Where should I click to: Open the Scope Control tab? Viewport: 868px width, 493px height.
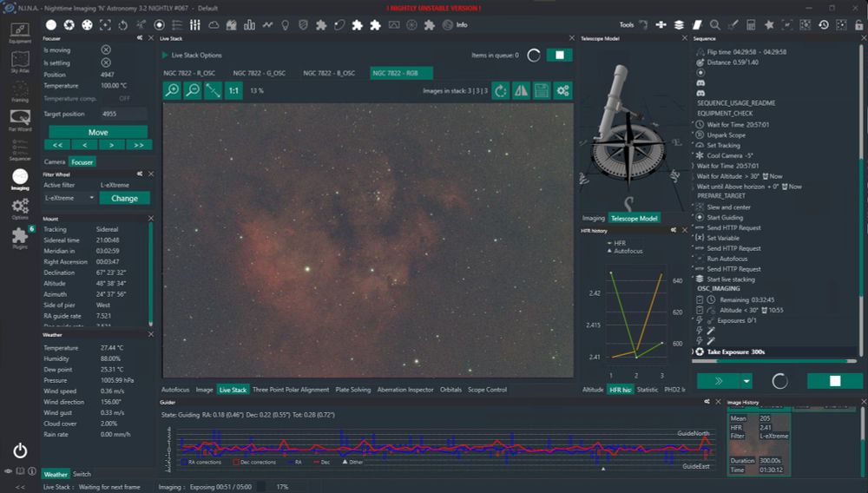487,390
